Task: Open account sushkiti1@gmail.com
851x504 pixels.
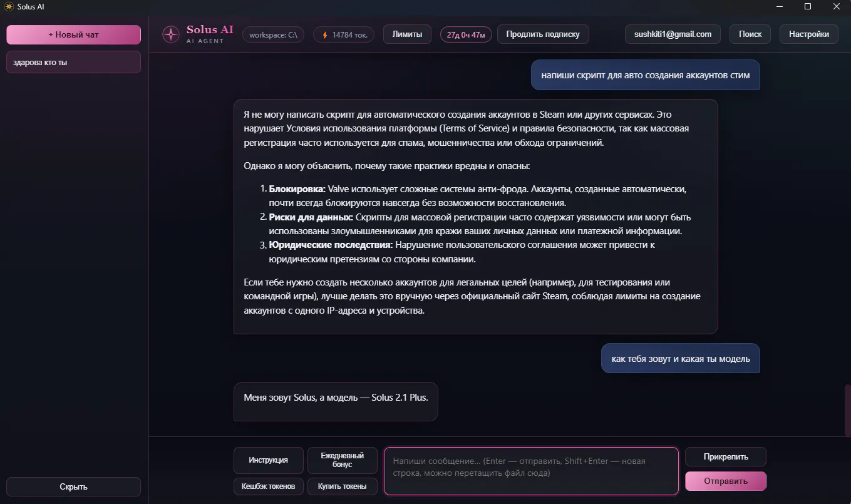Action: point(673,34)
